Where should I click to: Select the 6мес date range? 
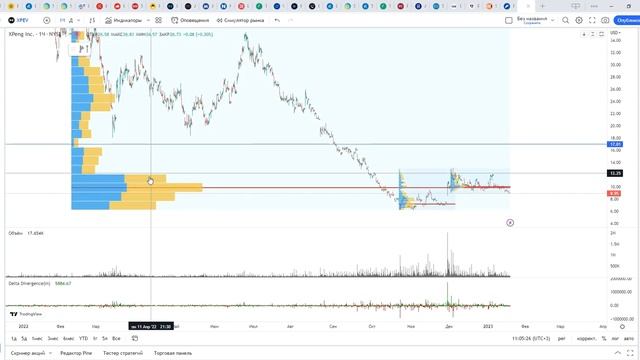[69, 338]
